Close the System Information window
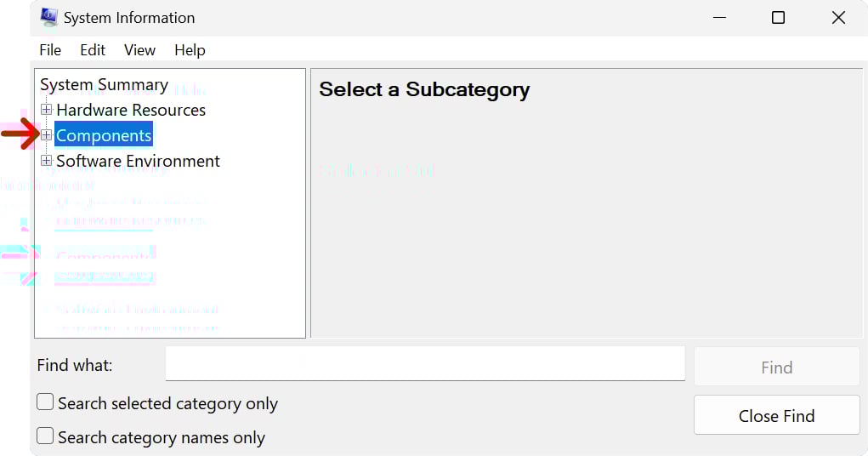The height and width of the screenshot is (456, 868). coord(839,17)
